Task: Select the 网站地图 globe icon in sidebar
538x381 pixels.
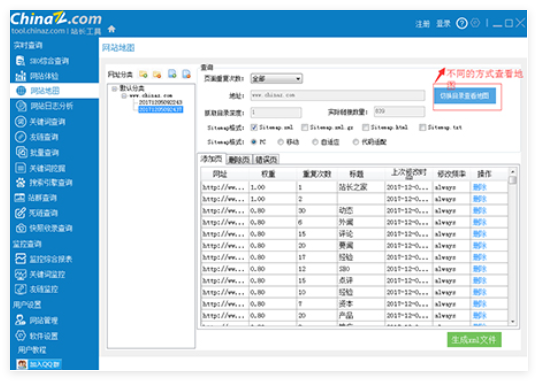Action: pyautogui.click(x=21, y=91)
